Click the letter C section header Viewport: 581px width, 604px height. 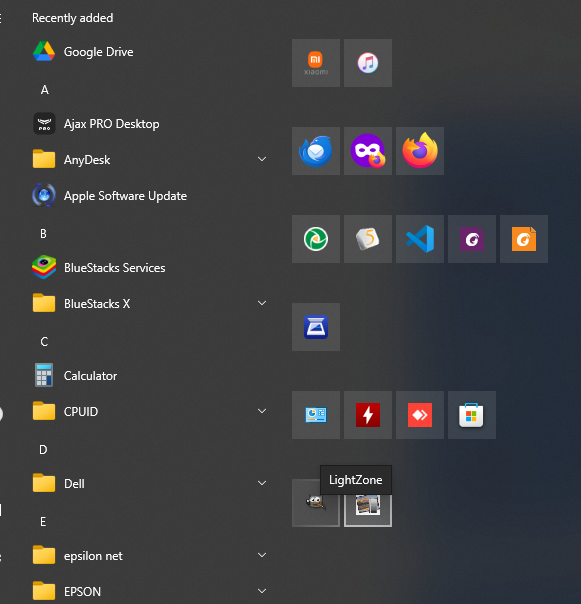tap(44, 342)
